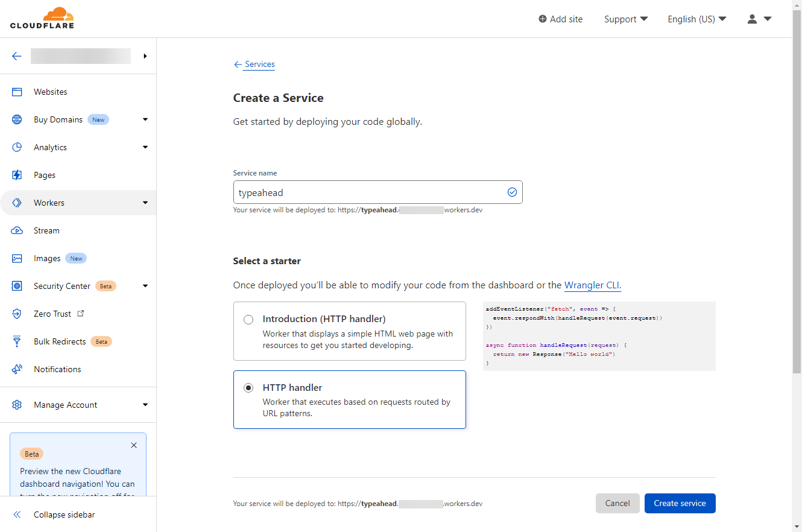Click the New badge beside Buy Domains
Screen dimensions: 802x532
(x=98, y=119)
